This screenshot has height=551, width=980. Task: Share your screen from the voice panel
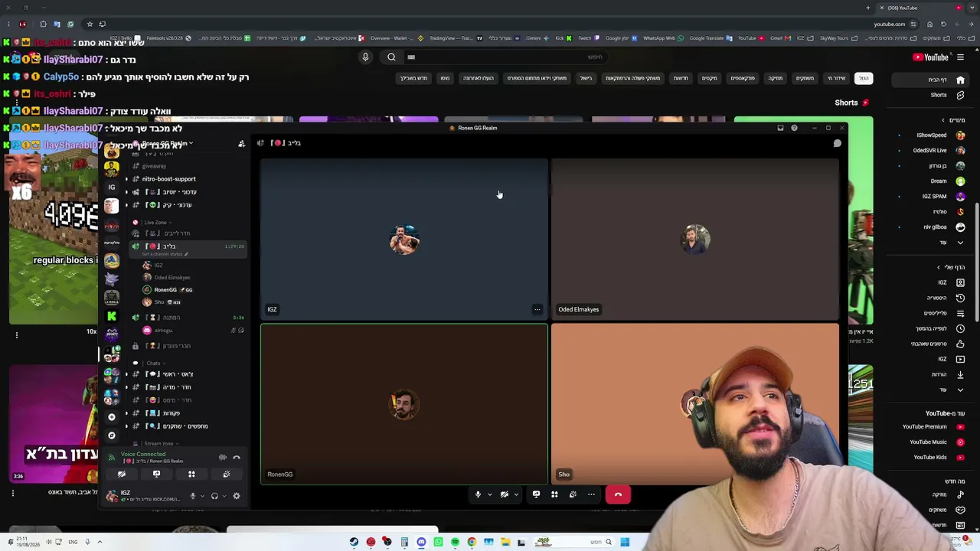[156, 474]
